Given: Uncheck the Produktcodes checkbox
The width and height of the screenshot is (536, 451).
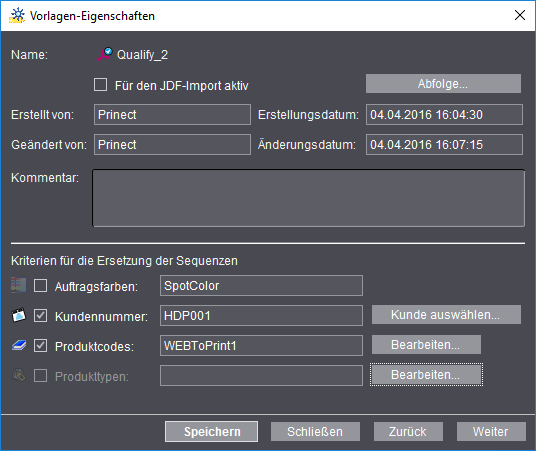Looking at the screenshot, I should (x=40, y=346).
